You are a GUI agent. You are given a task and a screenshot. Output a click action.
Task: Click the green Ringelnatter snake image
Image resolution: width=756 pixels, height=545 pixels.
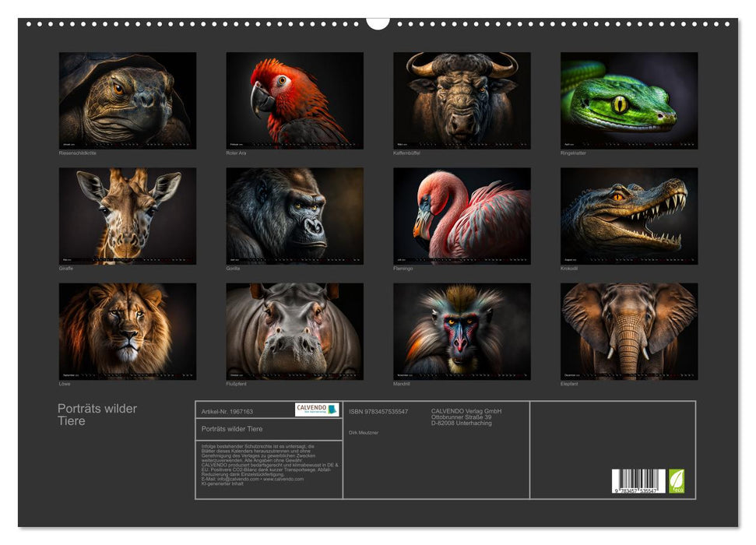point(629,100)
